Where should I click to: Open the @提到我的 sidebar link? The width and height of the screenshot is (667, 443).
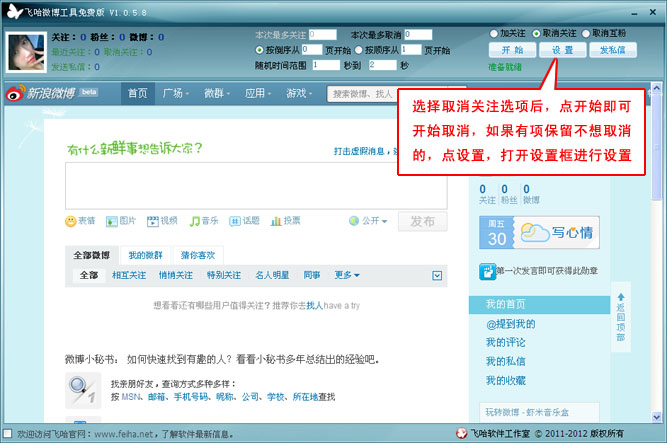510,324
